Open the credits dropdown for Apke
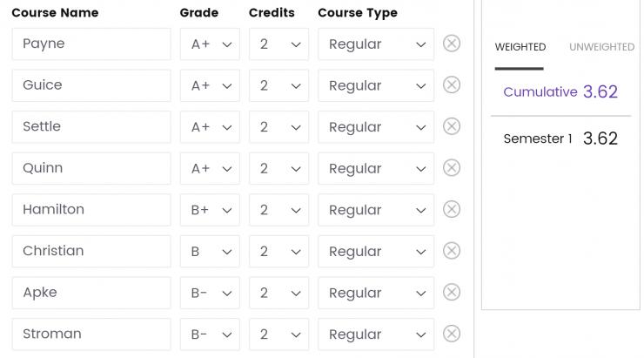The image size is (644, 358). 278,293
